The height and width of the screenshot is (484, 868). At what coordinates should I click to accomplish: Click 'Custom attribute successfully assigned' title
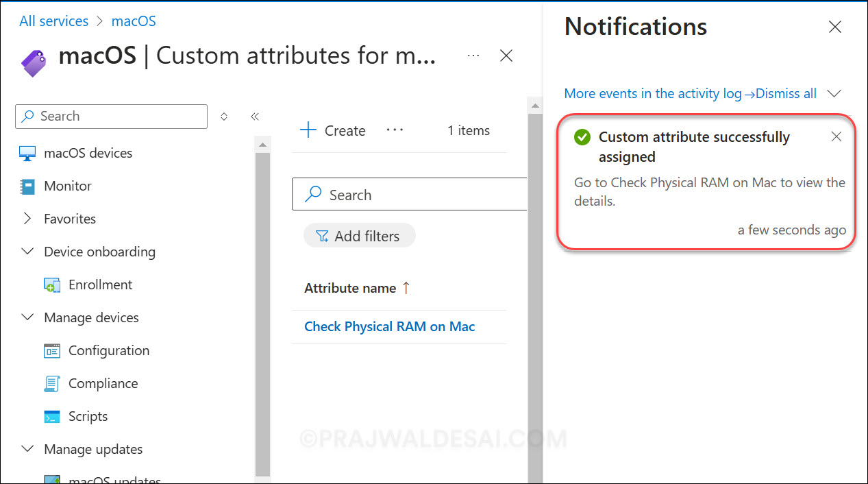coord(694,147)
